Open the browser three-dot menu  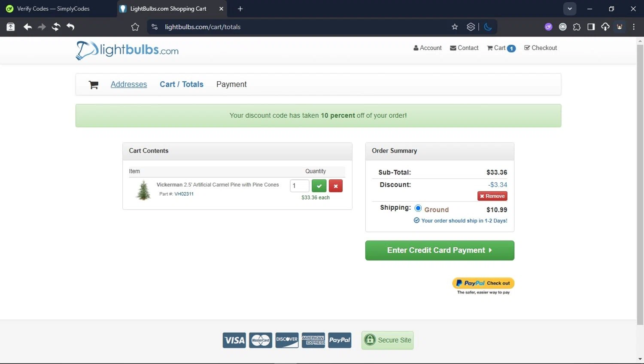pos(634,27)
